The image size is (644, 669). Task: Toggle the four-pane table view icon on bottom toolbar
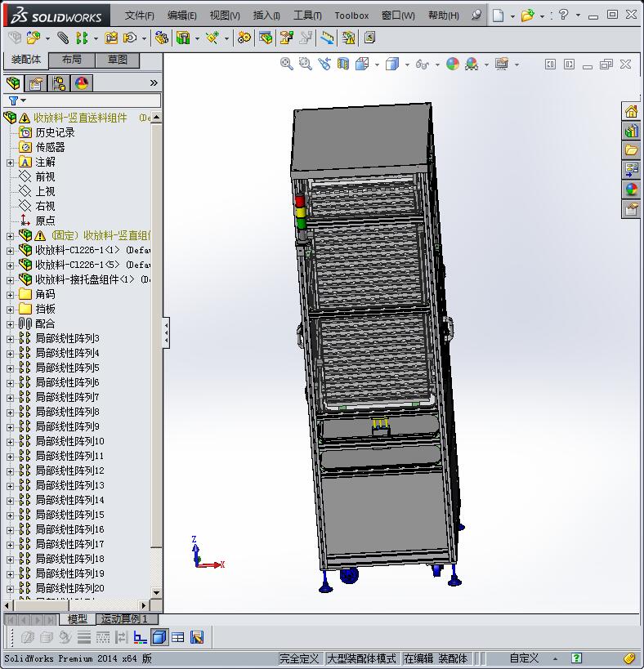click(177, 637)
